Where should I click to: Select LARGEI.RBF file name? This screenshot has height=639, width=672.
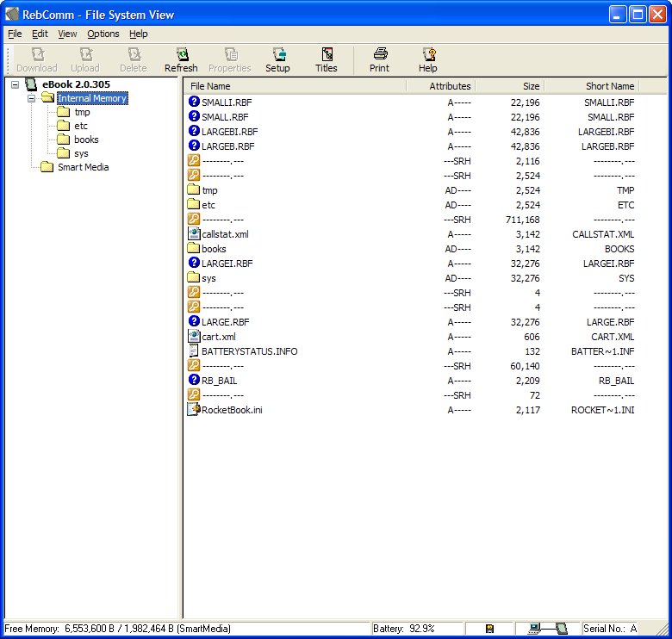tap(227, 264)
